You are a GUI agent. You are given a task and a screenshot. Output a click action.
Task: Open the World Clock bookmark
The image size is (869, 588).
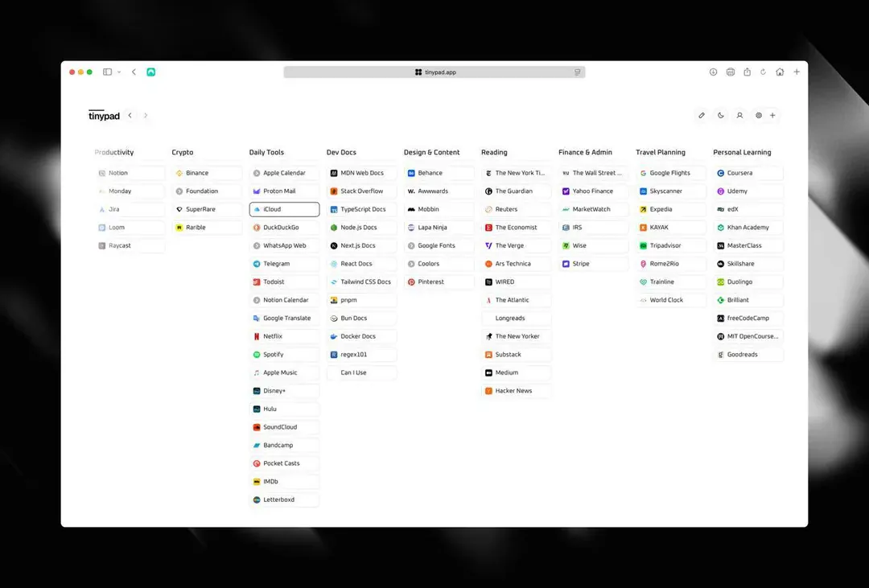coord(670,300)
